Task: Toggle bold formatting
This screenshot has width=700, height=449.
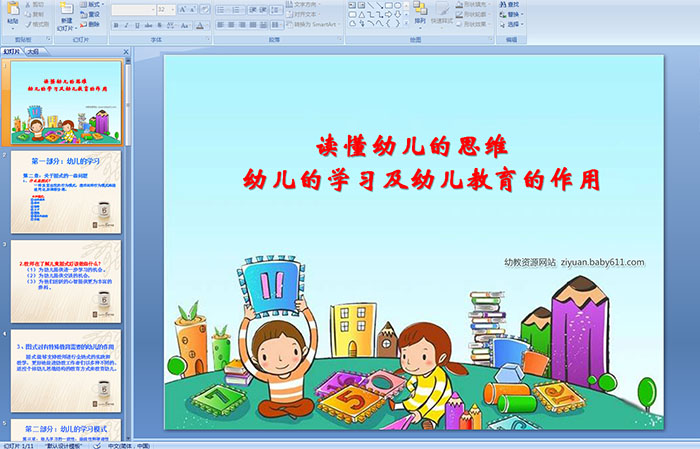Action: click(x=116, y=26)
